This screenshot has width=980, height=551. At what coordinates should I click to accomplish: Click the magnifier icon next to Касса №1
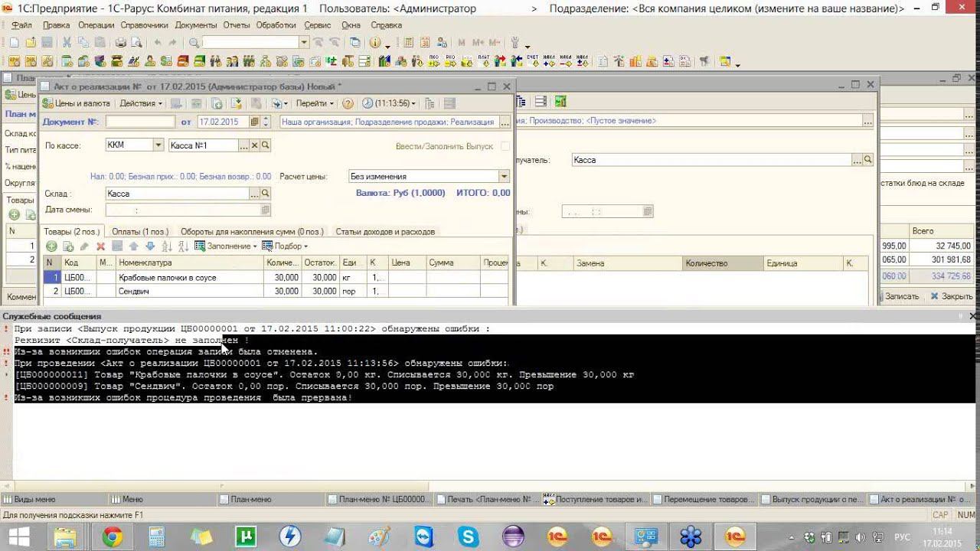(x=266, y=145)
